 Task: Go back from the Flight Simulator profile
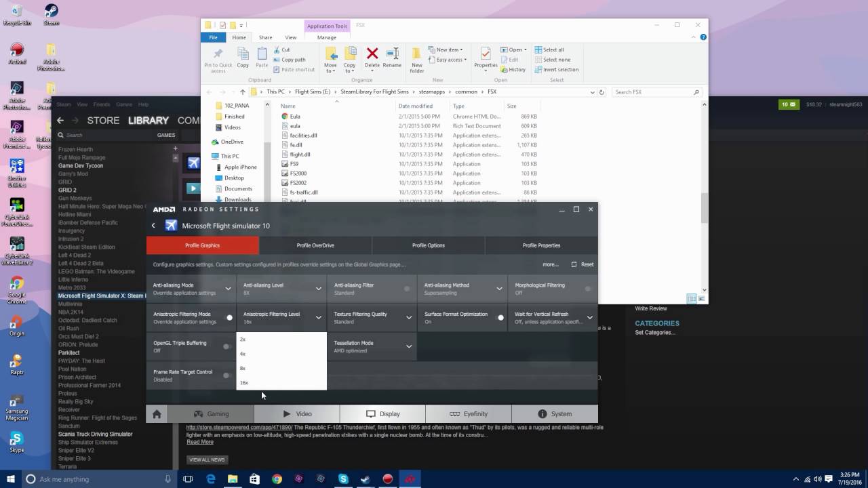pos(153,226)
